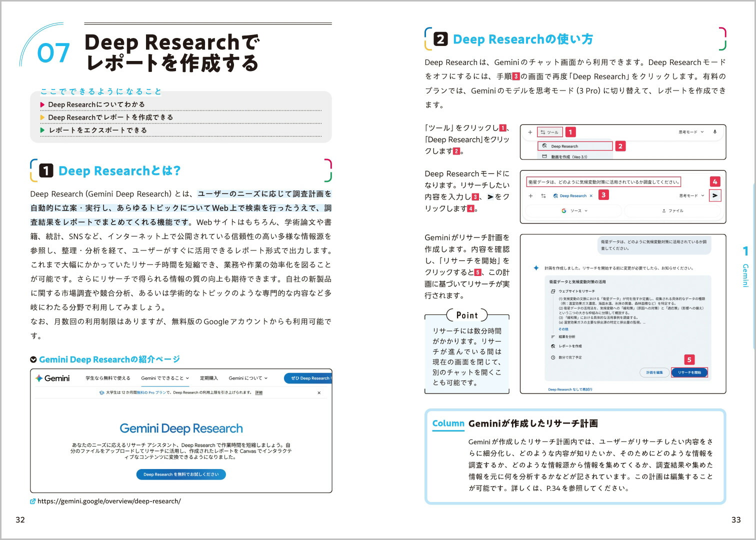Screen dimensions: 756x540
Task: Click the 詳細 link in the banner
Action: pos(259,392)
